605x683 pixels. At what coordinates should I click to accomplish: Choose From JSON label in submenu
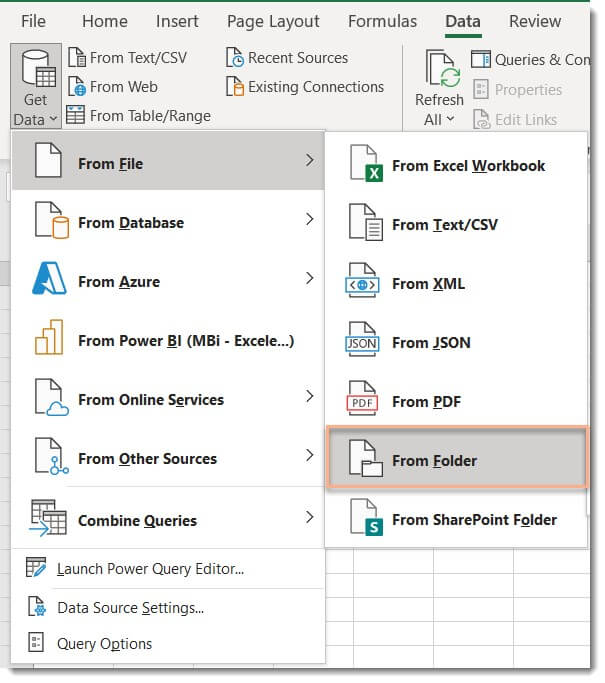432,343
